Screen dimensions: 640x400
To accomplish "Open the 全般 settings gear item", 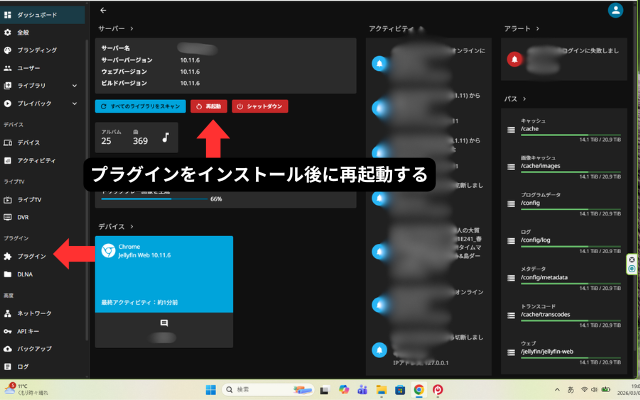I will point(23,32).
